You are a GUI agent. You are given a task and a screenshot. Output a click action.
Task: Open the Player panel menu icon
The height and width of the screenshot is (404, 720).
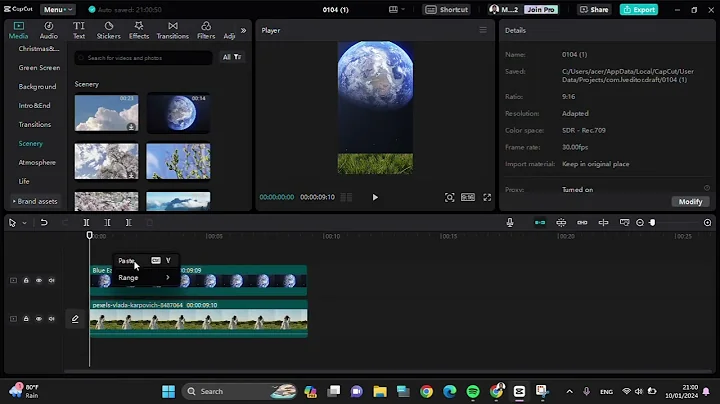pos(483,30)
